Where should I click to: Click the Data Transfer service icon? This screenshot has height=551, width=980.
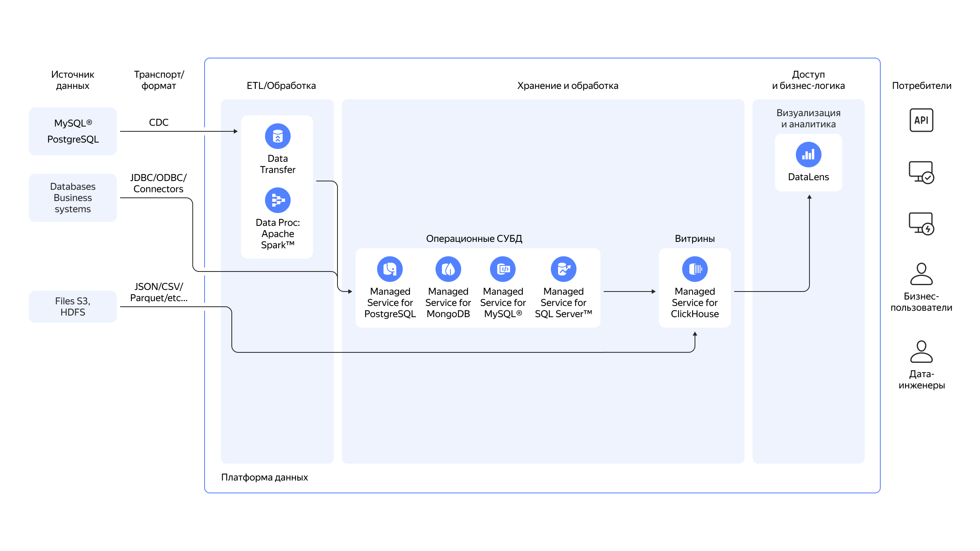278,136
